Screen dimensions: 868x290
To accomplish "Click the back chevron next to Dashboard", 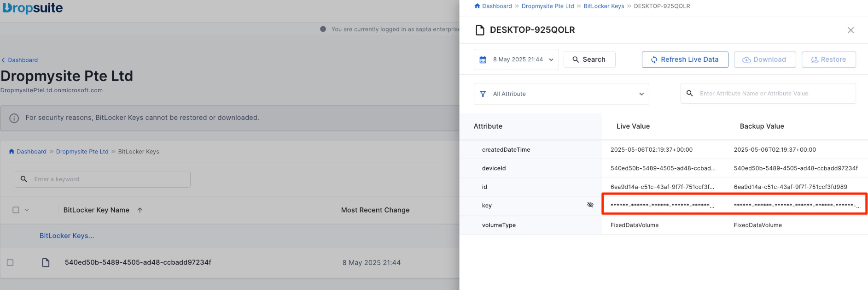I will (x=3, y=60).
